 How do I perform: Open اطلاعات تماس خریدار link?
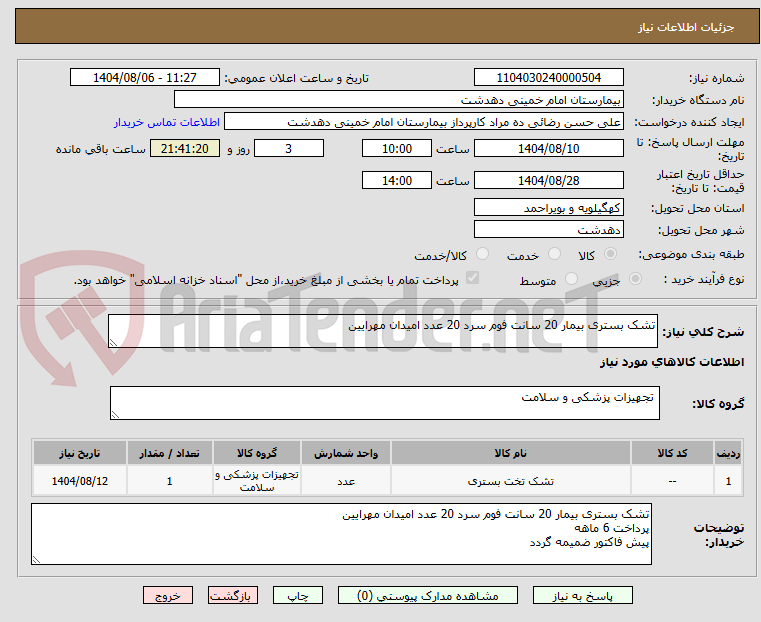pos(167,122)
